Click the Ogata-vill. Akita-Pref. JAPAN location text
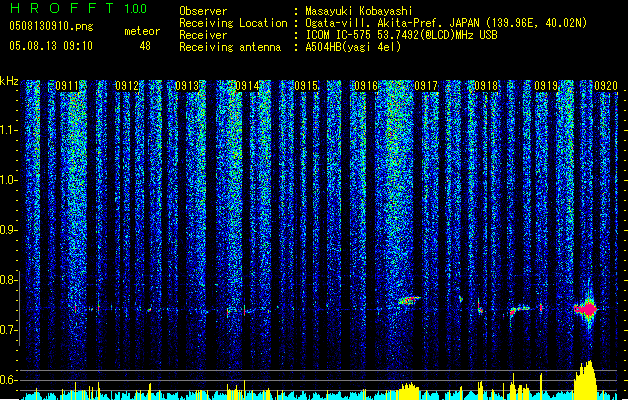 click(x=446, y=23)
